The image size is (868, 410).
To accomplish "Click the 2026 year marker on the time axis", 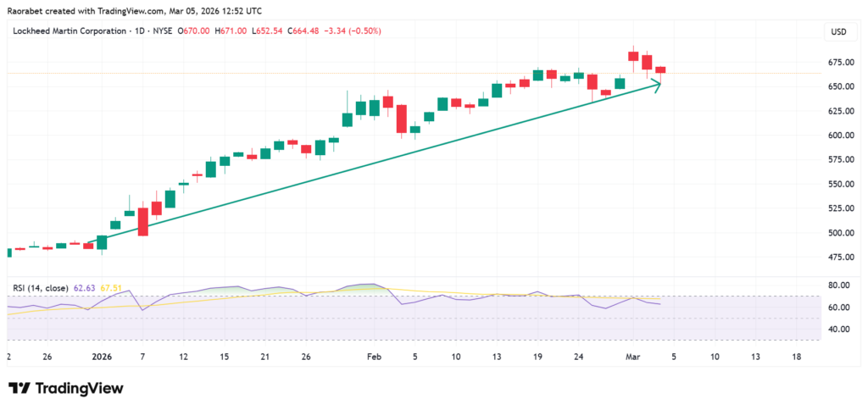I will pos(101,357).
